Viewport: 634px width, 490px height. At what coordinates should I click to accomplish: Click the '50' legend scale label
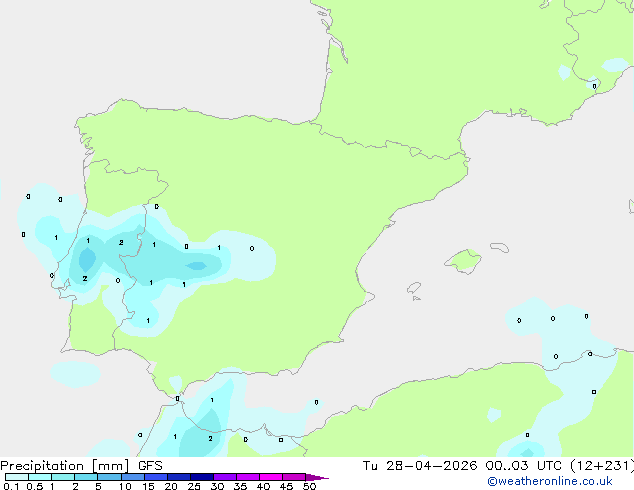pyautogui.click(x=309, y=486)
